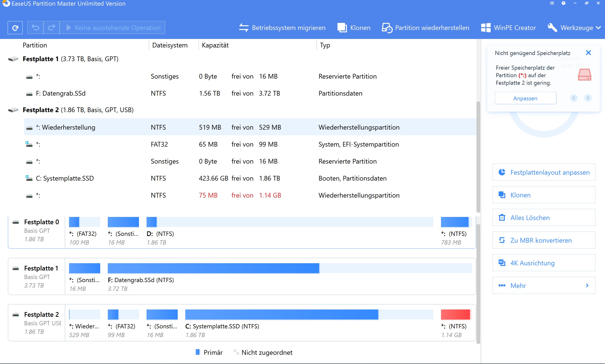Viewport: 605px width, 364px height.
Task: Close the Nicht genügend Speicherplatz notification
Action: (x=588, y=53)
